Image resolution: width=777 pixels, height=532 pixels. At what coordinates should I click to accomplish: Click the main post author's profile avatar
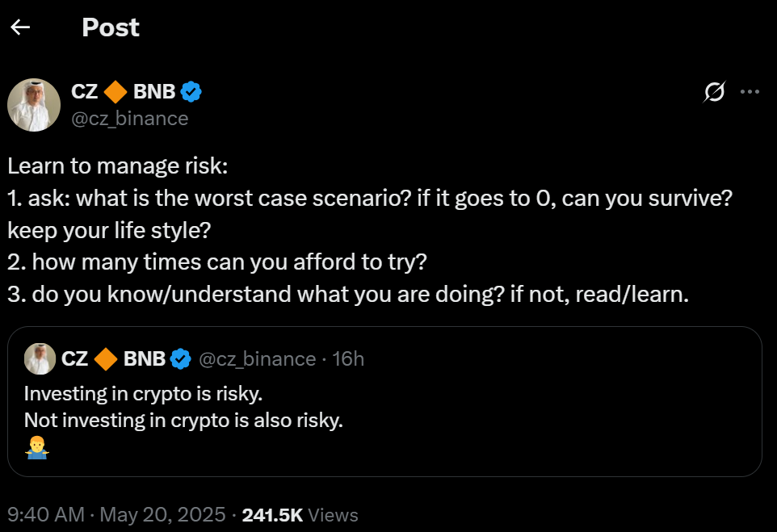point(34,105)
